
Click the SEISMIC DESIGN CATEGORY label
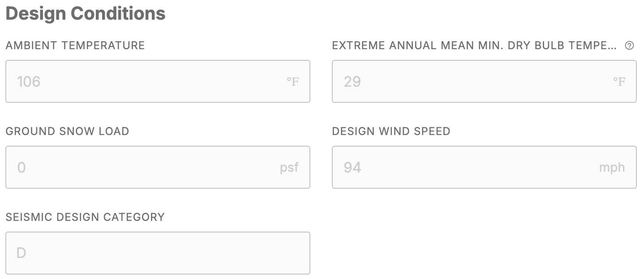point(85,217)
